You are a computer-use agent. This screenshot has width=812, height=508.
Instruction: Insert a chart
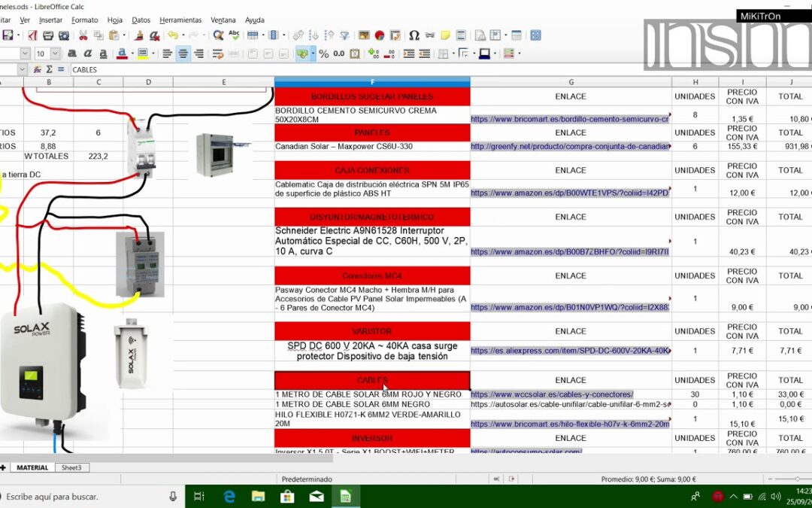pyautogui.click(x=380, y=35)
